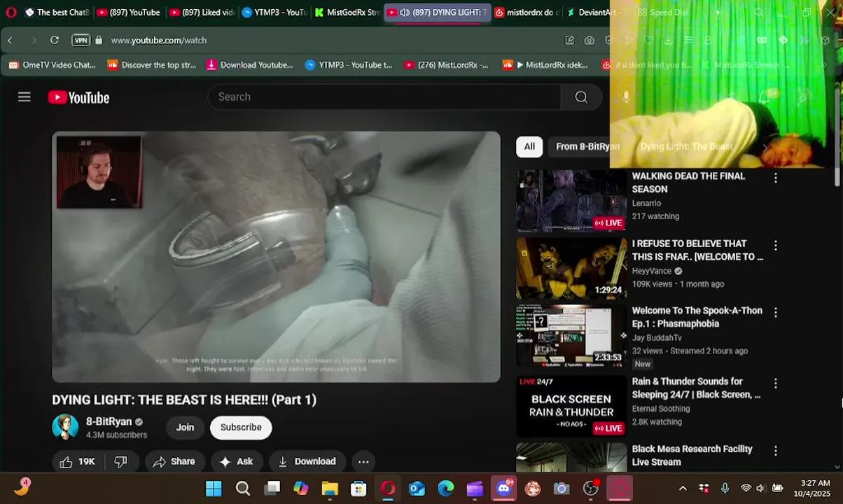
Task: Join the 8-BitRyan channel membership
Action: coord(185,427)
